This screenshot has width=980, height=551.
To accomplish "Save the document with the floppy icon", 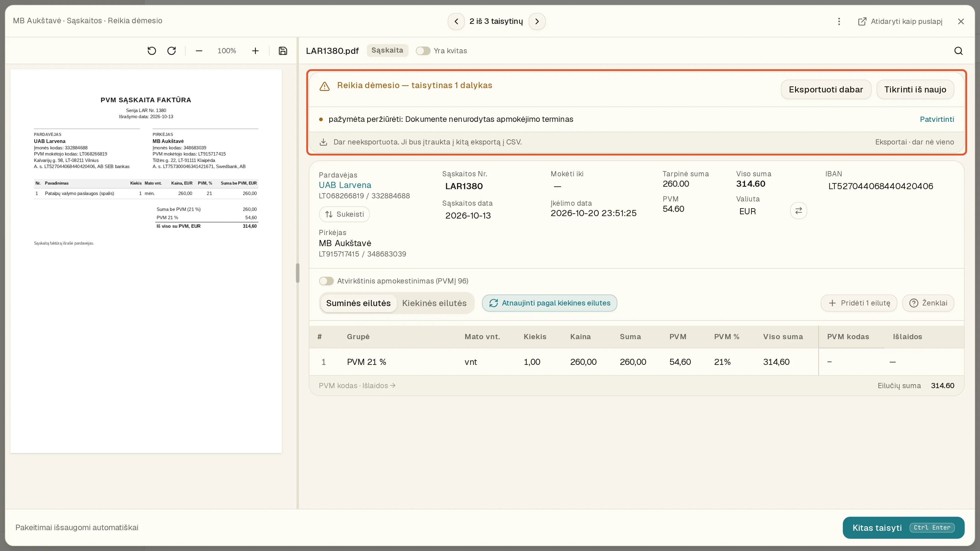I will 283,51.
